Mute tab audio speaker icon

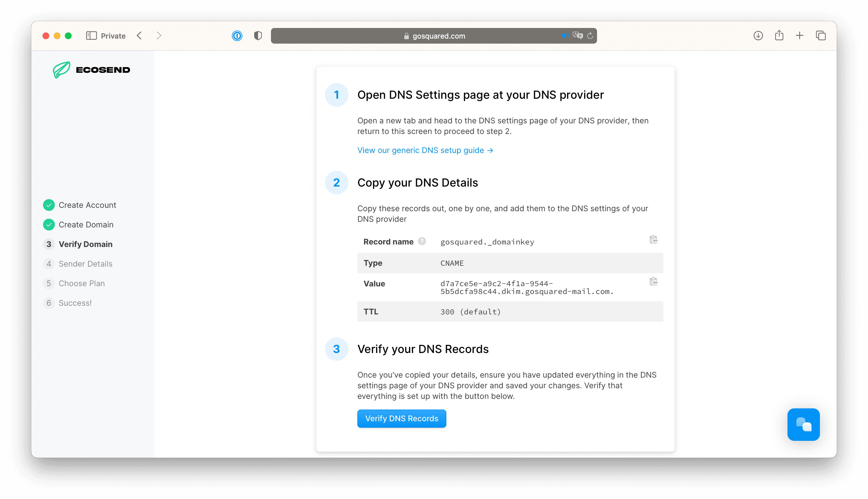565,36
